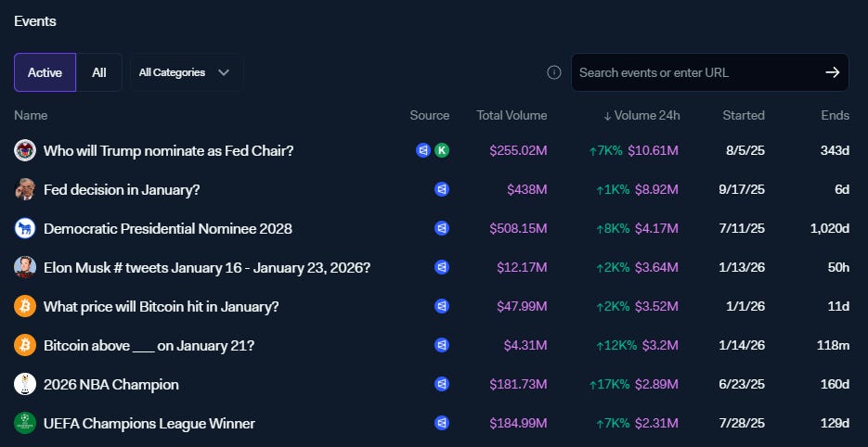
Task: Click the Search events or enter URL field
Action: pyautogui.click(x=692, y=72)
